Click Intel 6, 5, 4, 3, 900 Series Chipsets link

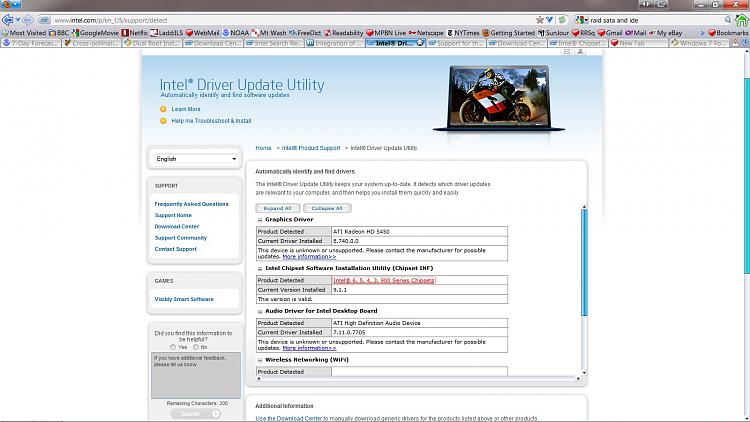[x=384, y=280]
